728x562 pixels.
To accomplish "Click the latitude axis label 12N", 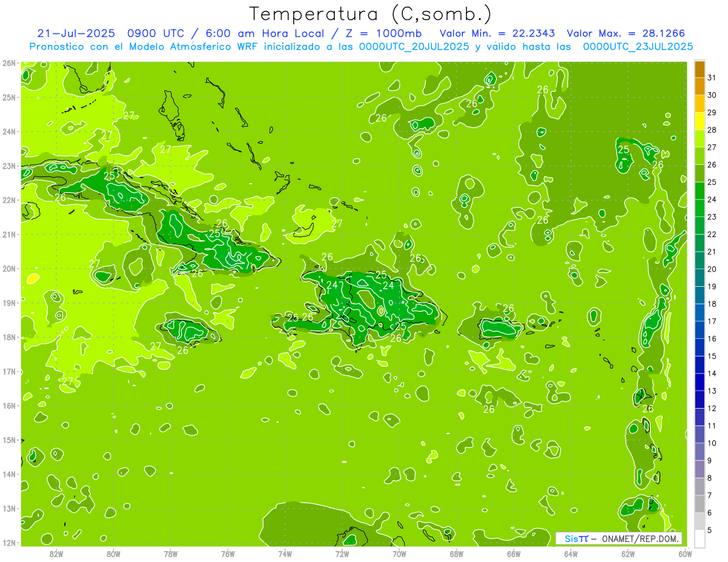I will [x=9, y=543].
